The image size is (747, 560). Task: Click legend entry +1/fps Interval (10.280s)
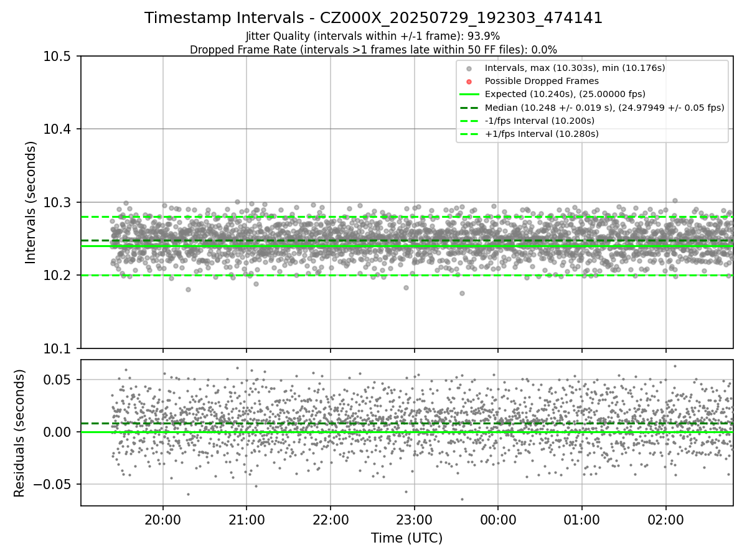pos(542,134)
